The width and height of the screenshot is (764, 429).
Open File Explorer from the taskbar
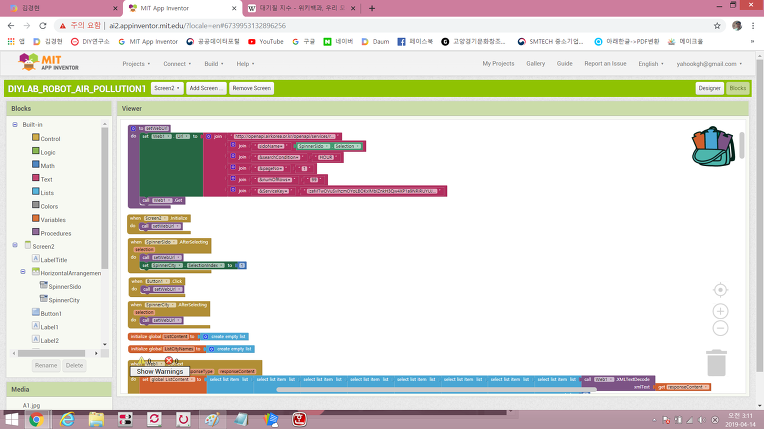(96, 419)
